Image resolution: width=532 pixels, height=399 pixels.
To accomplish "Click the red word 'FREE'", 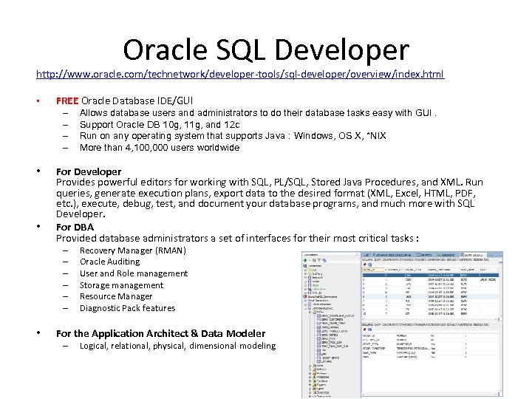I will click(x=67, y=100).
